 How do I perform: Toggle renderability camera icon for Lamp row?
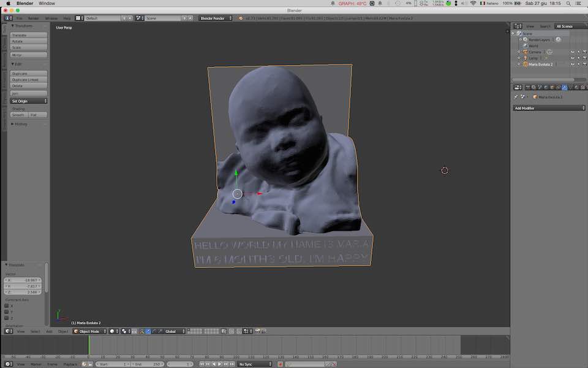point(584,58)
